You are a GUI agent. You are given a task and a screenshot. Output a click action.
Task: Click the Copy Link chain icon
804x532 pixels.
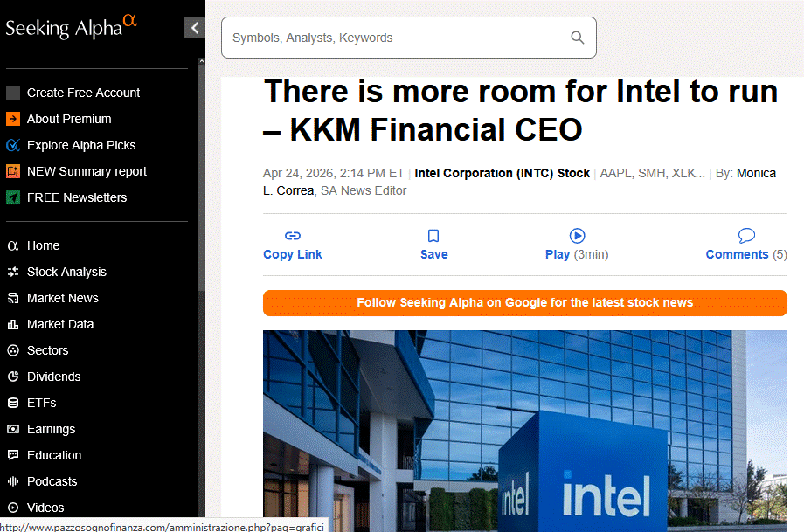click(293, 236)
